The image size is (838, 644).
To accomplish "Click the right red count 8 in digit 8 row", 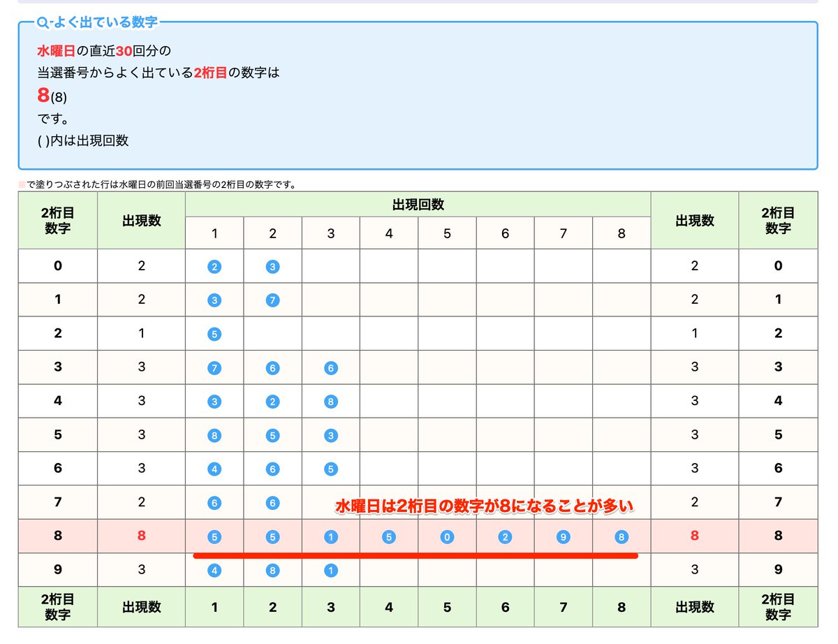I will pyautogui.click(x=694, y=536).
